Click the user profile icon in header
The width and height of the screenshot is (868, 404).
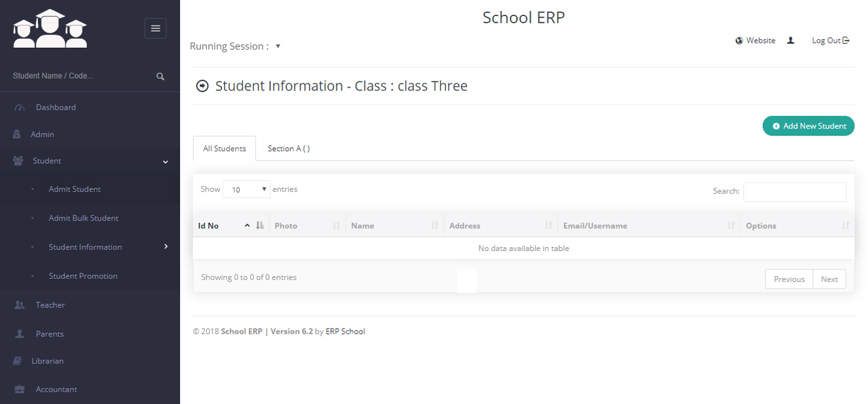(x=791, y=41)
